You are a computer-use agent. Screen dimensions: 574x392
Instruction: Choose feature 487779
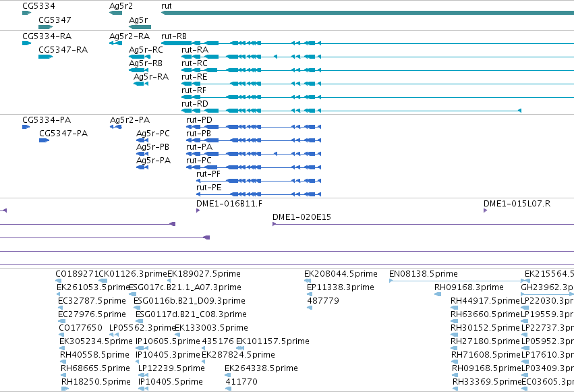(x=323, y=301)
